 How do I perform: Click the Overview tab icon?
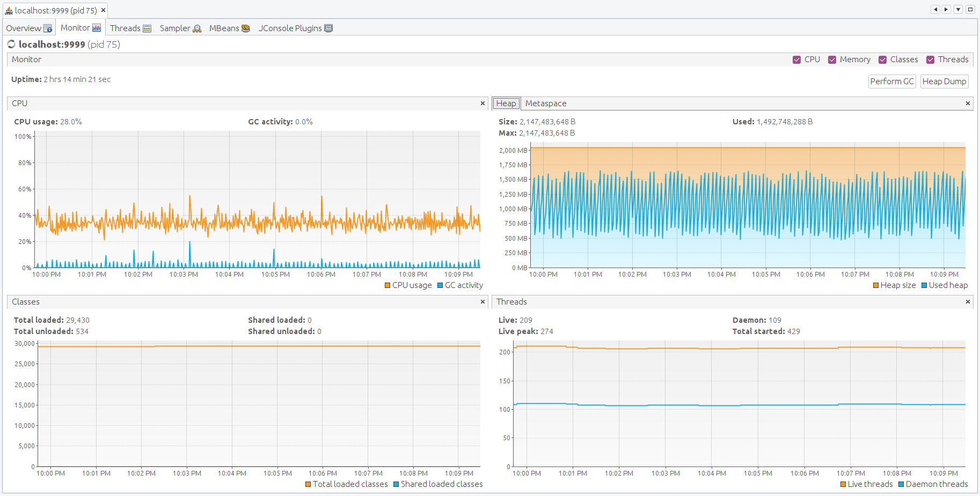click(x=48, y=28)
